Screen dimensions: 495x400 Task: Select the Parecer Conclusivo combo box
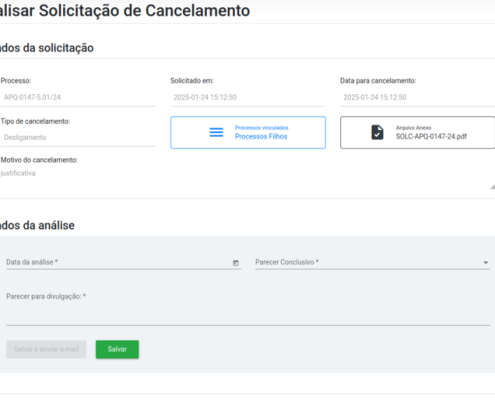pos(372,262)
